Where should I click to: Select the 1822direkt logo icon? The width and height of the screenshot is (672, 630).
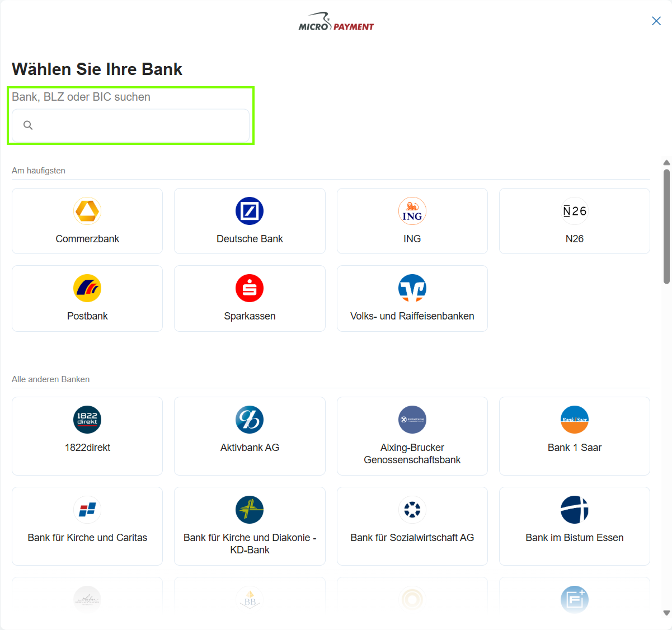pyautogui.click(x=87, y=420)
